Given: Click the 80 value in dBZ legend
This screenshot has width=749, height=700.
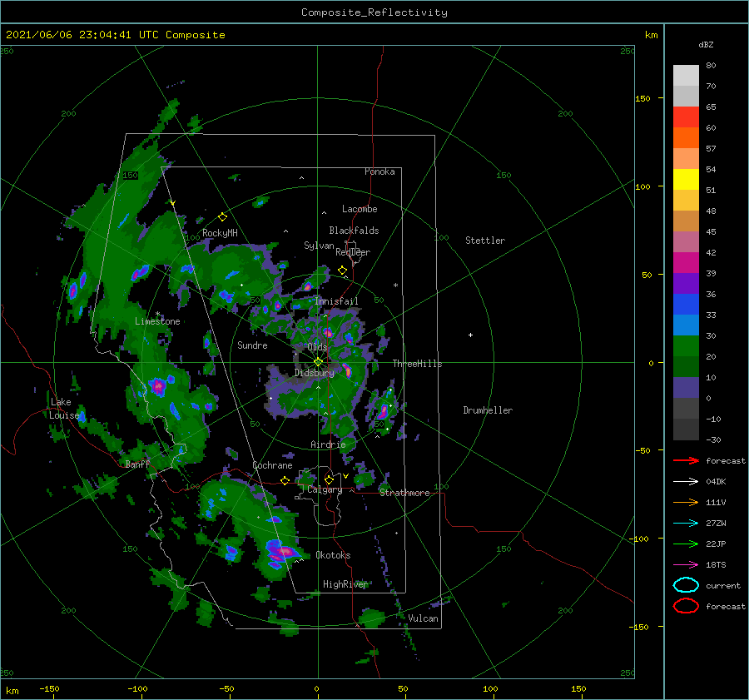Looking at the screenshot, I should [x=711, y=66].
